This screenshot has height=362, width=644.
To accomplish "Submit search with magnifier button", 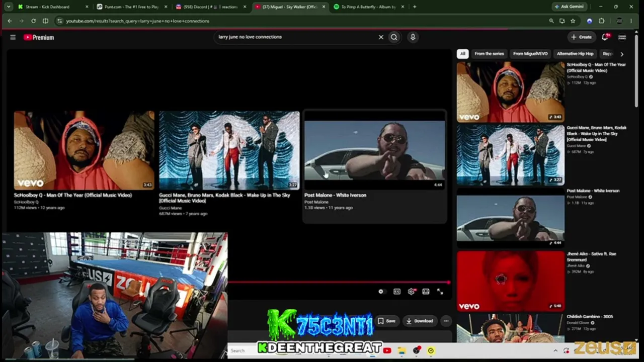I will click(394, 37).
